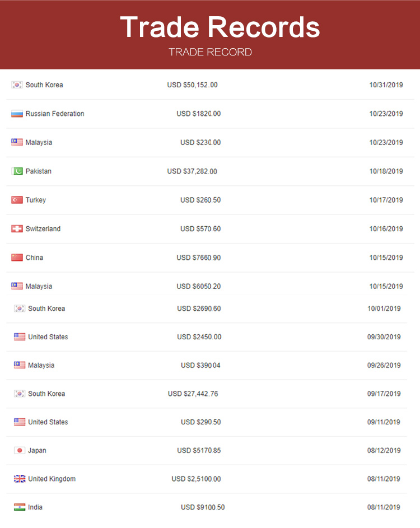420x528 pixels.
Task: Click the United Kingdom flag icon
Action: 20,479
